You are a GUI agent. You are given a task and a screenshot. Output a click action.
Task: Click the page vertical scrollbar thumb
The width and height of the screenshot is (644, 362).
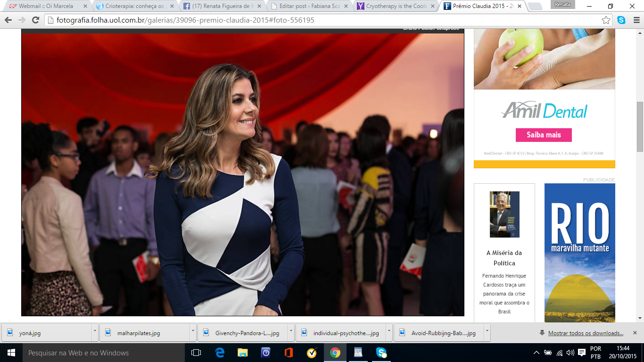click(x=640, y=127)
